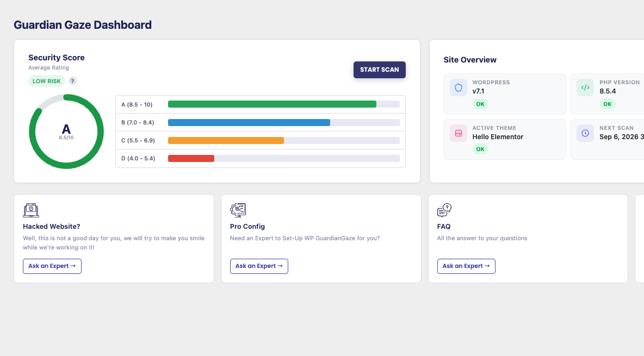Viewport: 644px width, 356px height.
Task: Click the A (8.5 - 10) label
Action: [137, 104]
